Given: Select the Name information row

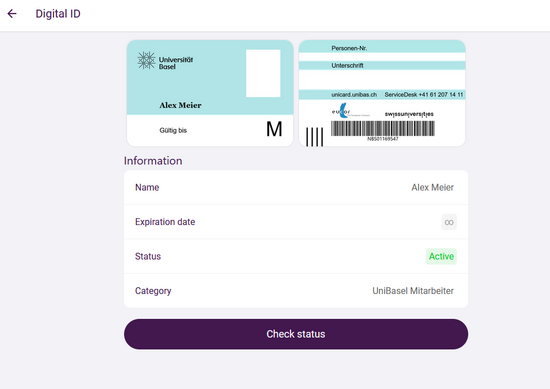Looking at the screenshot, I should [x=296, y=187].
